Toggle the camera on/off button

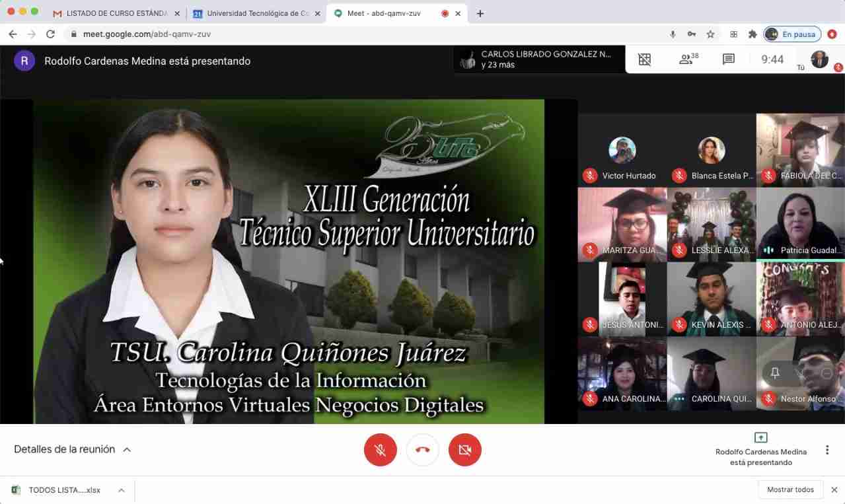(x=465, y=450)
